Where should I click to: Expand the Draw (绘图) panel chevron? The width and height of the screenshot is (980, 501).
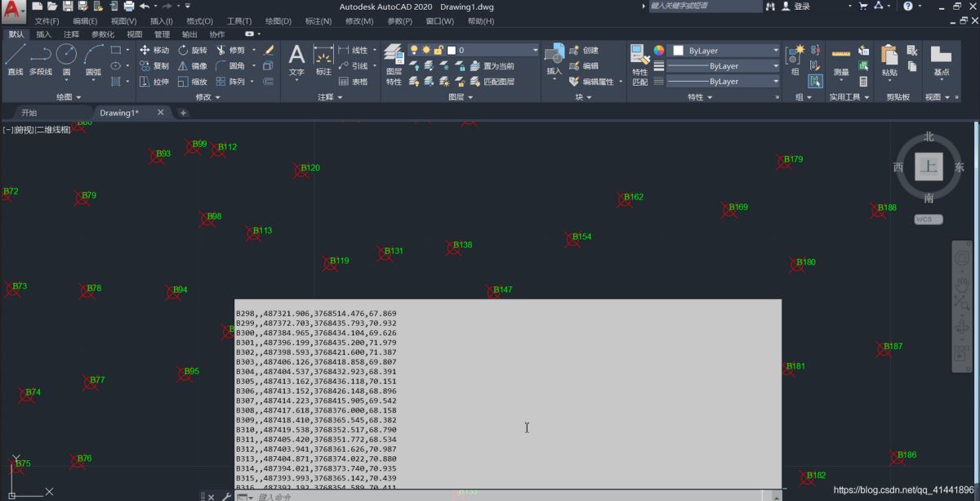pos(78,97)
